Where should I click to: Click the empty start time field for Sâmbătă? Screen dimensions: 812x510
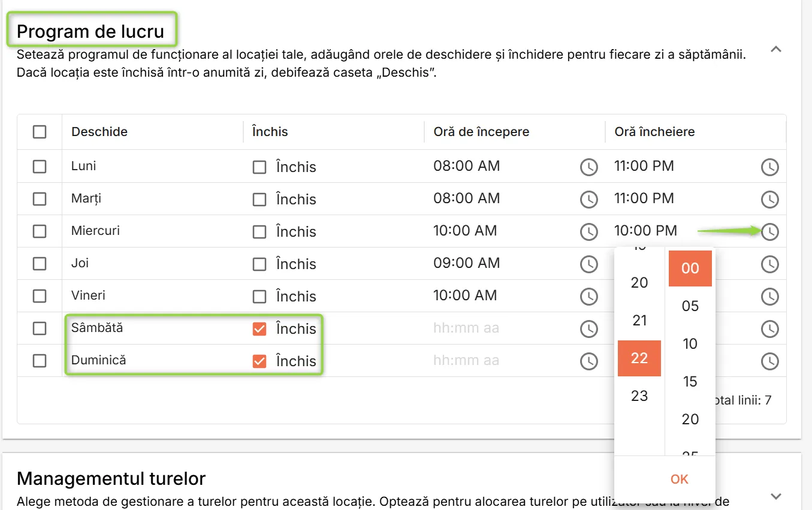466,328
